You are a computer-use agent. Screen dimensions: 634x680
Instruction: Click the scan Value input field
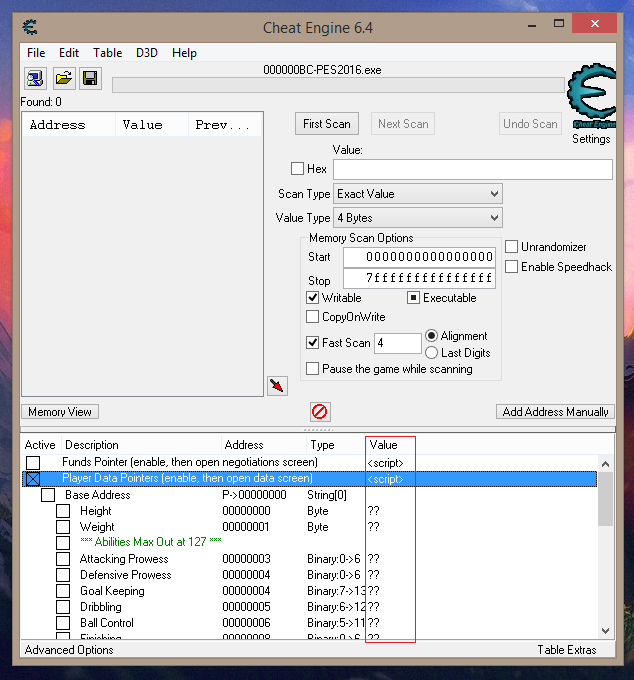pos(473,169)
